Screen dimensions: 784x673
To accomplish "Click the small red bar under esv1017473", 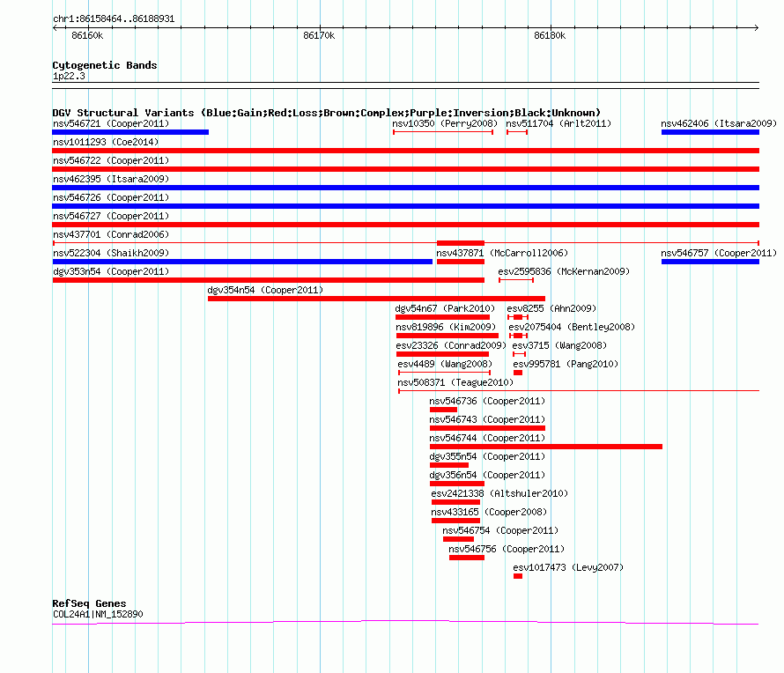I will 518,576.
